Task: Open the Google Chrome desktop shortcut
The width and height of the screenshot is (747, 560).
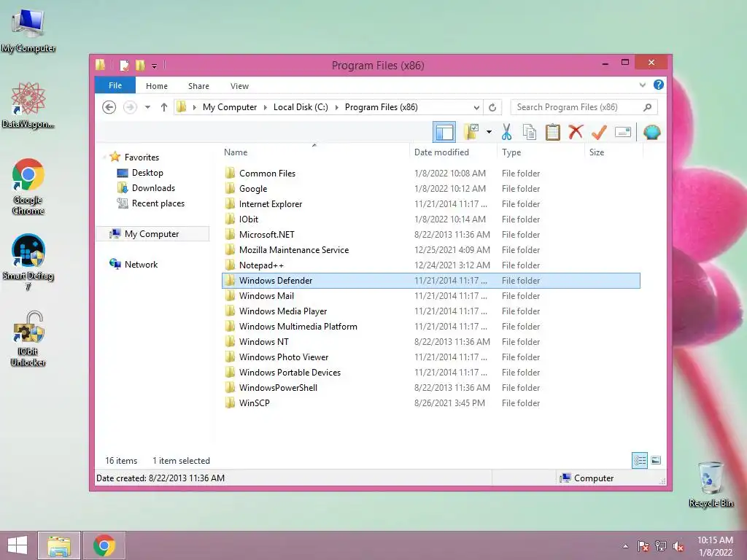Action: pos(28,187)
